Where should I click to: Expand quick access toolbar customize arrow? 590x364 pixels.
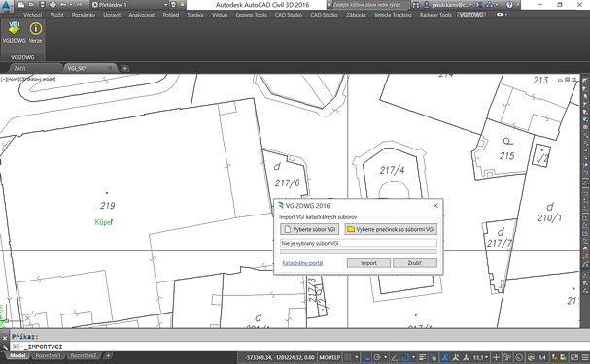[182, 5]
